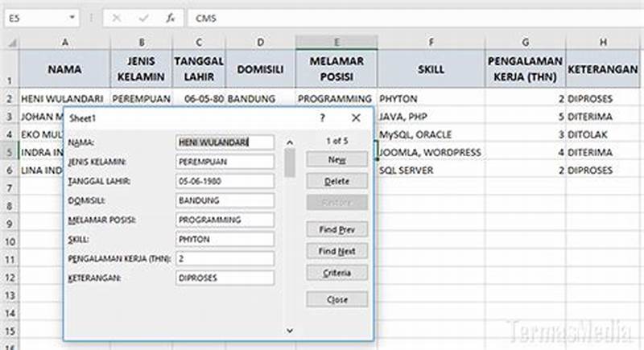Click the Enter checkmark formula bar icon
The image size is (644, 350).
coord(143,18)
